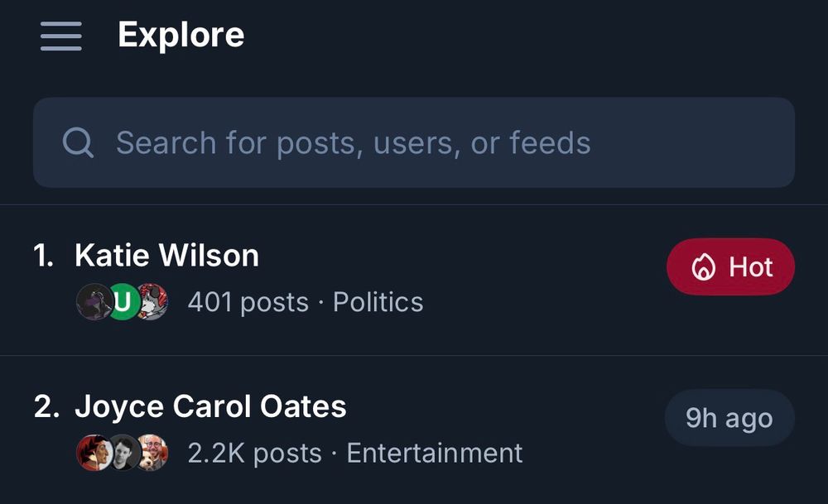
Task: Click the red Hot badge
Action: (730, 266)
